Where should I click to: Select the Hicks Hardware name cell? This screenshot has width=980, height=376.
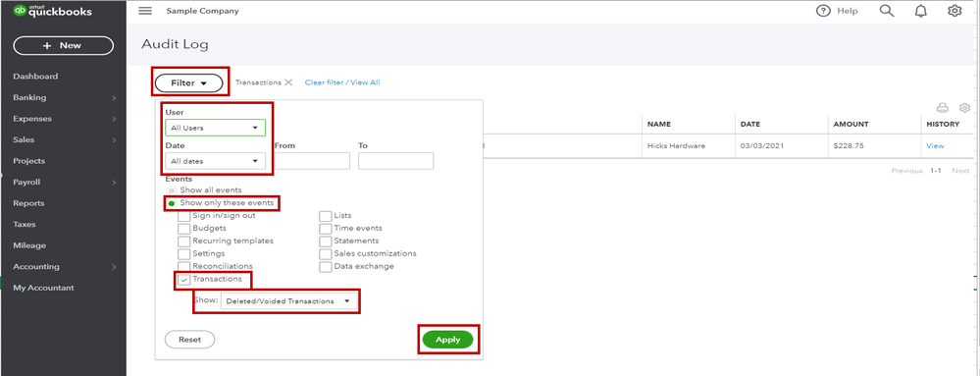click(676, 145)
